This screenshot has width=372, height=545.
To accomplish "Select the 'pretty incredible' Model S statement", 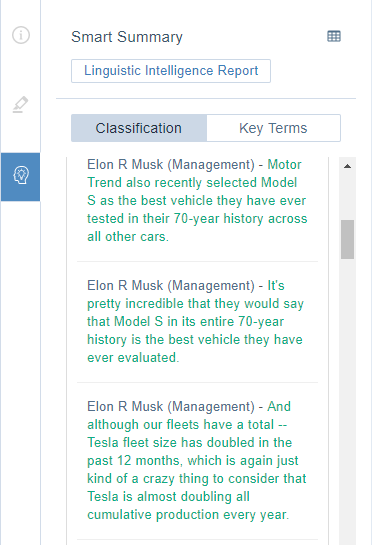I will [195, 322].
